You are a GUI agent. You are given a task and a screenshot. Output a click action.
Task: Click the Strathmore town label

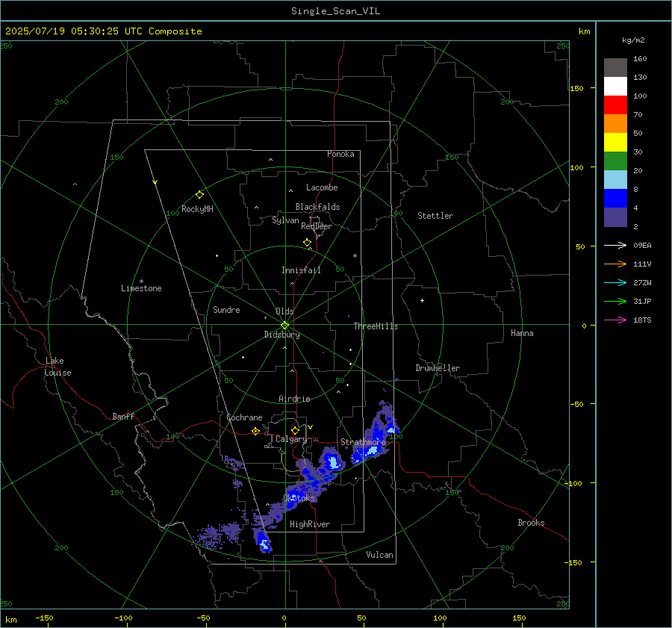pyautogui.click(x=363, y=442)
